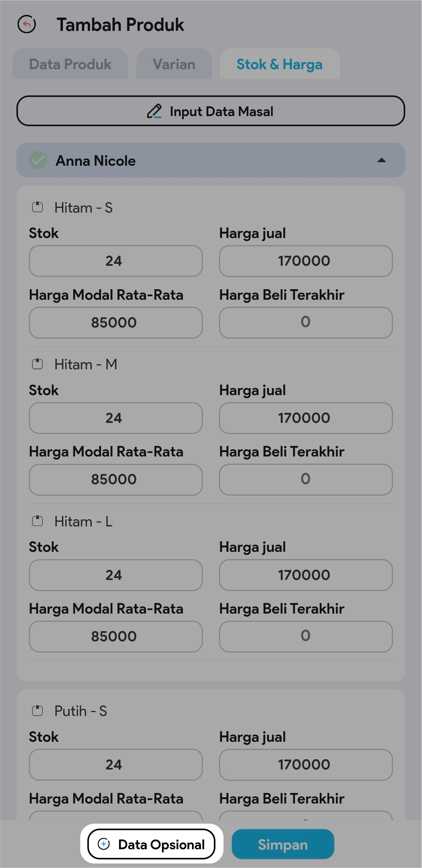Click Harga Modal Rata-Rata field for Hitam - L
Screen dimensions: 422x868
(116, 636)
